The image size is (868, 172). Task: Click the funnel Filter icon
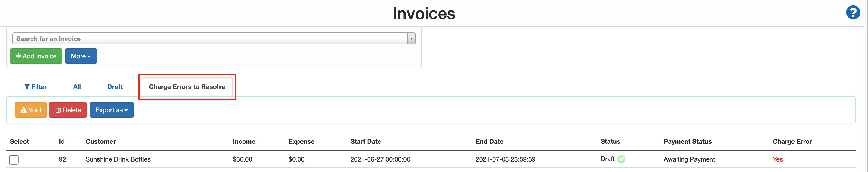(28, 87)
